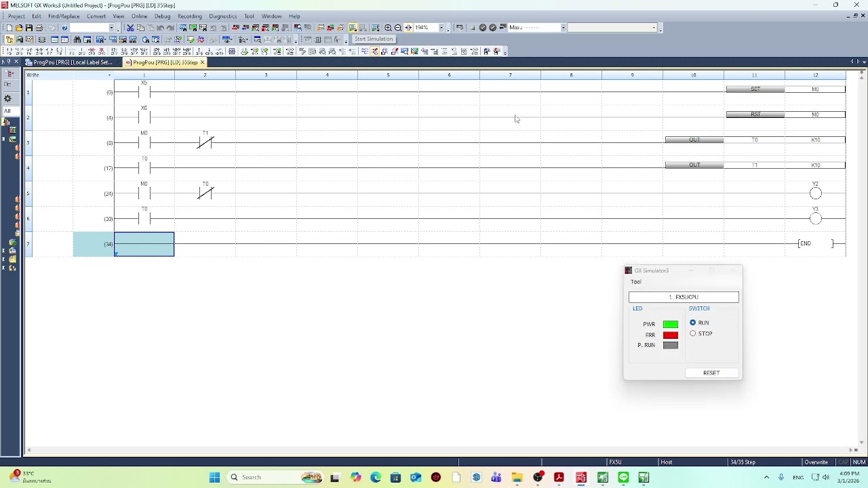868x488 pixels.
Task: Click the Adobe Acrobat taskbar icon
Action: click(x=559, y=477)
